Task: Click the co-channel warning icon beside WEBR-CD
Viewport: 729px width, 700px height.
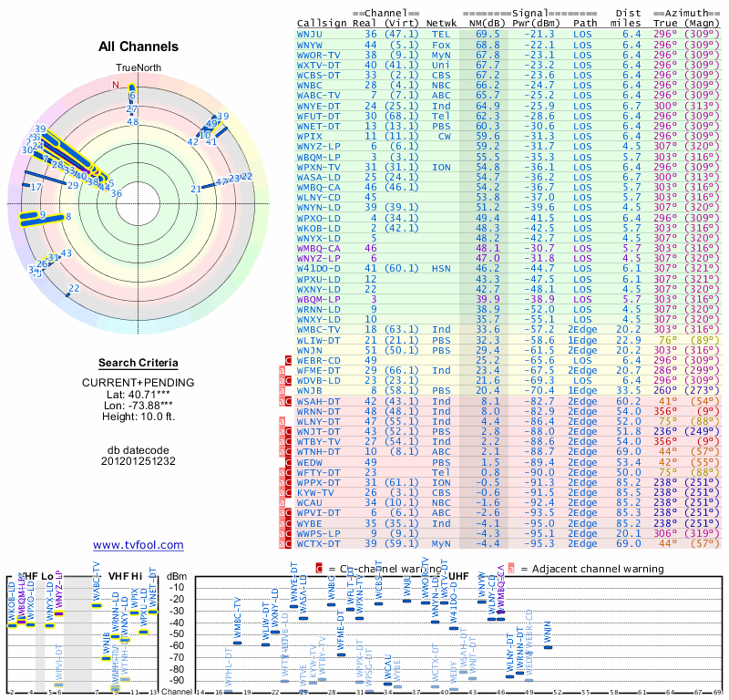Action: point(288,360)
